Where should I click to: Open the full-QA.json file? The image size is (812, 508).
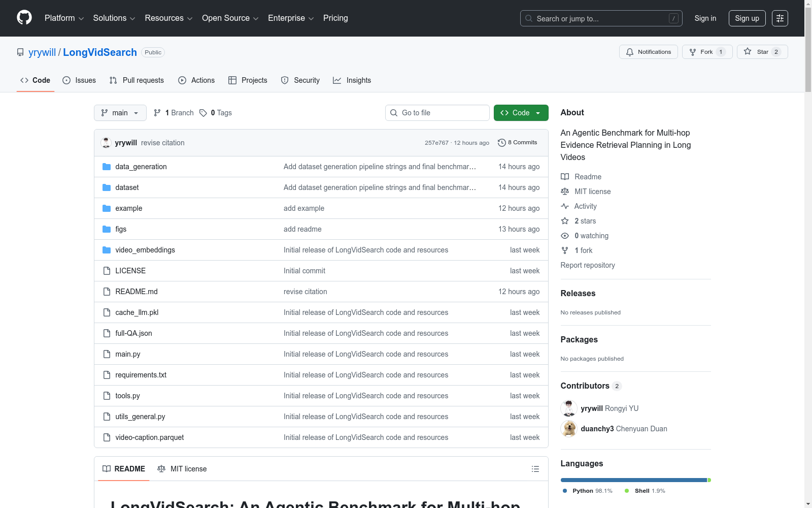[x=133, y=333]
